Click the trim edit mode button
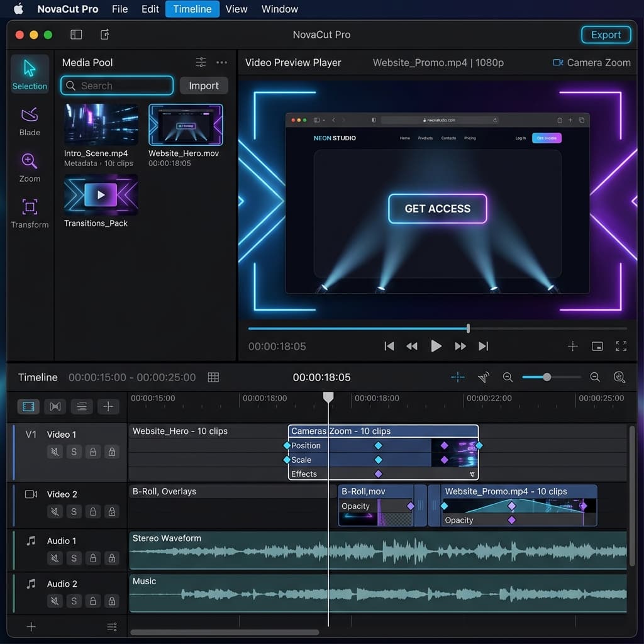Screen dimensions: 644x644 pyautogui.click(x=55, y=407)
